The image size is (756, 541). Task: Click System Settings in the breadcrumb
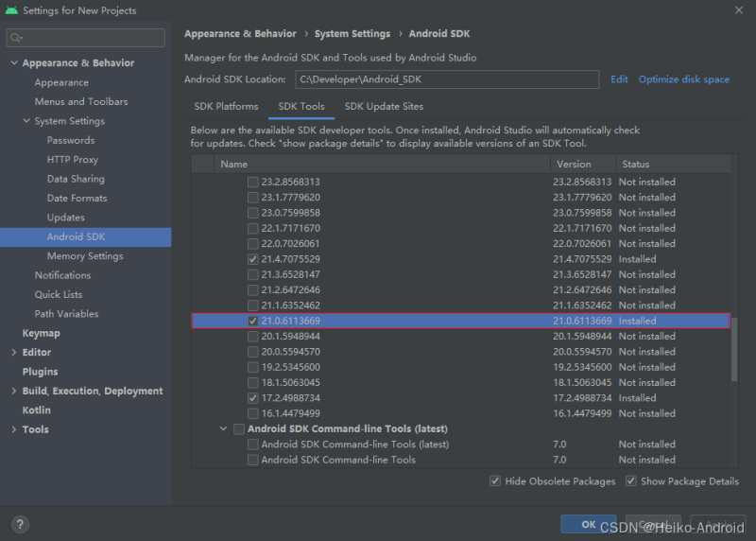(352, 34)
